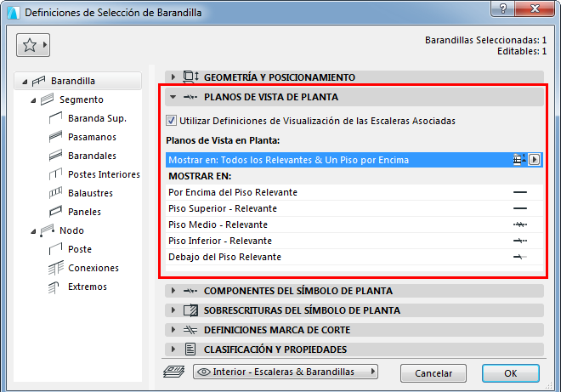The height and width of the screenshot is (392, 561).
Task: Confirm with the OK button
Action: pos(510,373)
